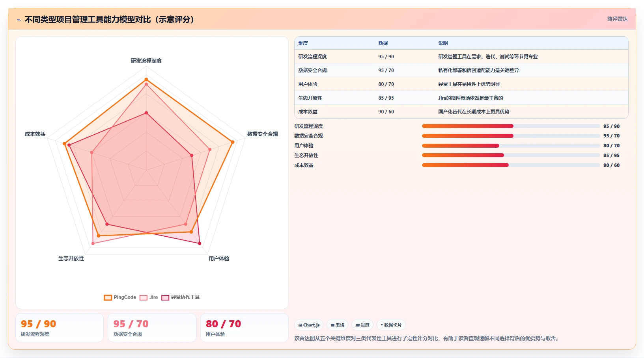Click PingCode's orange point on 数据安全合规 axis
644x358 pixels.
pyautogui.click(x=233, y=142)
